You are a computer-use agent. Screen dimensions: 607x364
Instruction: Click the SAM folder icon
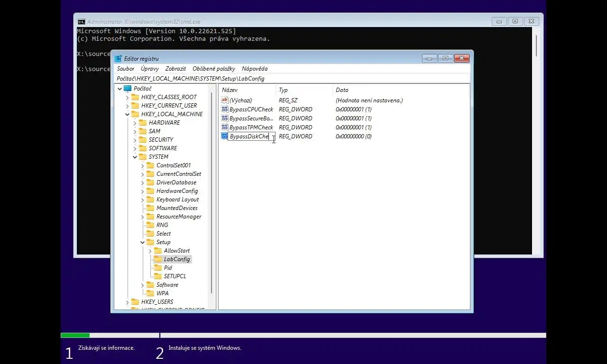point(143,131)
